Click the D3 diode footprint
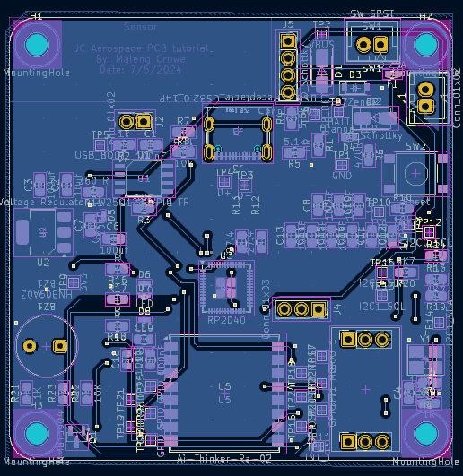This screenshot has height=476, width=463. pos(354,89)
